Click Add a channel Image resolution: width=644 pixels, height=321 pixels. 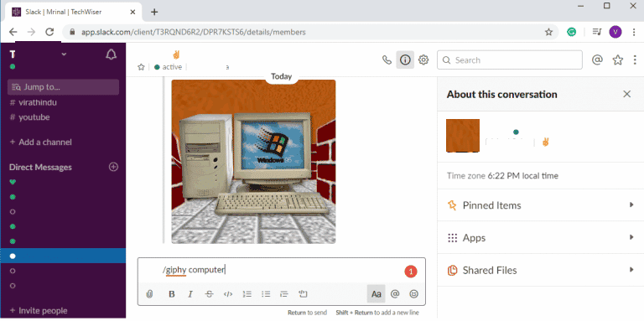point(40,142)
